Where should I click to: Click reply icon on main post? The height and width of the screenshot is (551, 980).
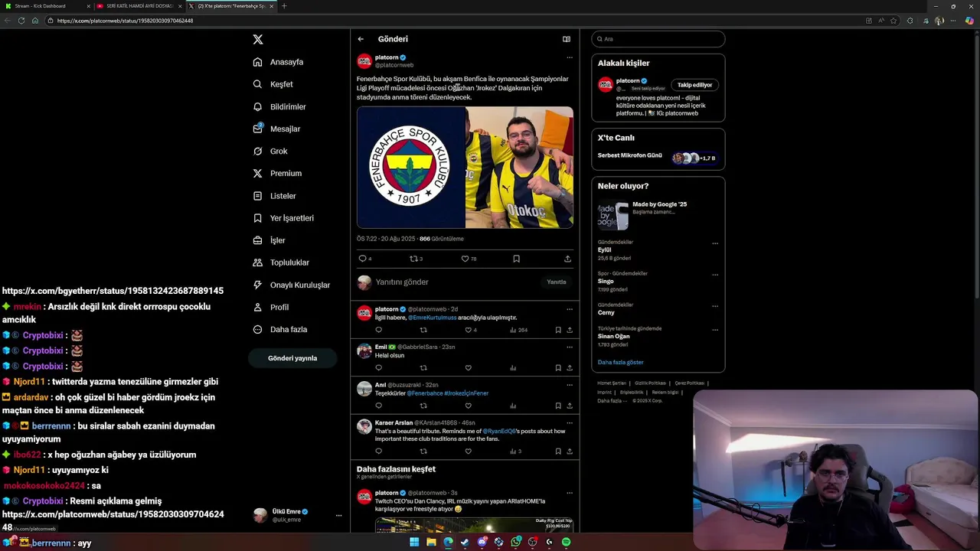coord(363,259)
